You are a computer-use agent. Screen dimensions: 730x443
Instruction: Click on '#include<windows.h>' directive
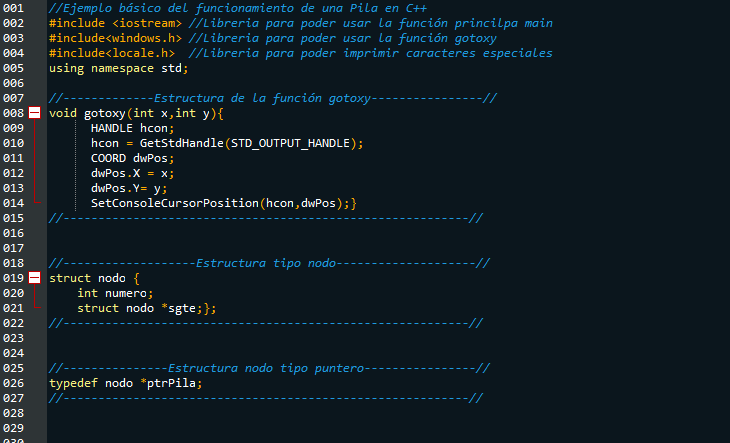[x=115, y=38]
